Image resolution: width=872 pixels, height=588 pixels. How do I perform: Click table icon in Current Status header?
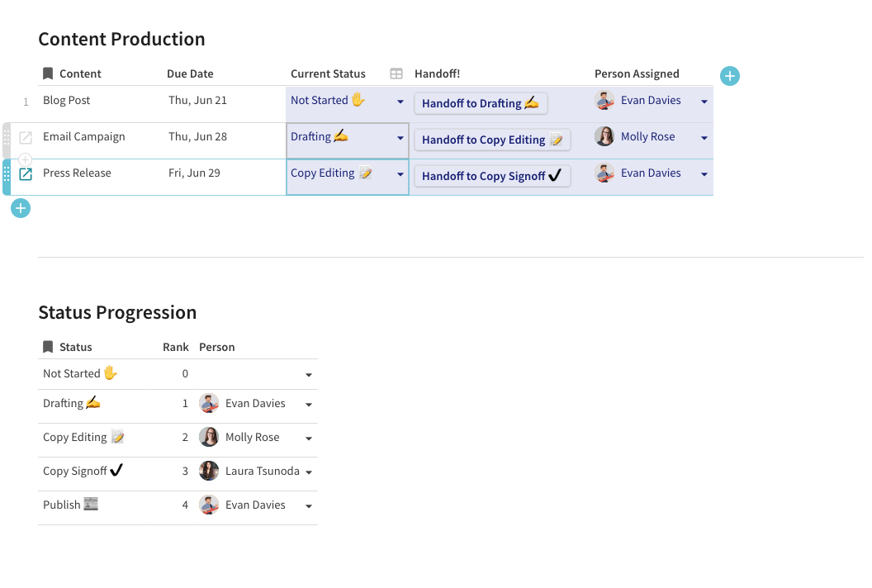[x=396, y=73]
